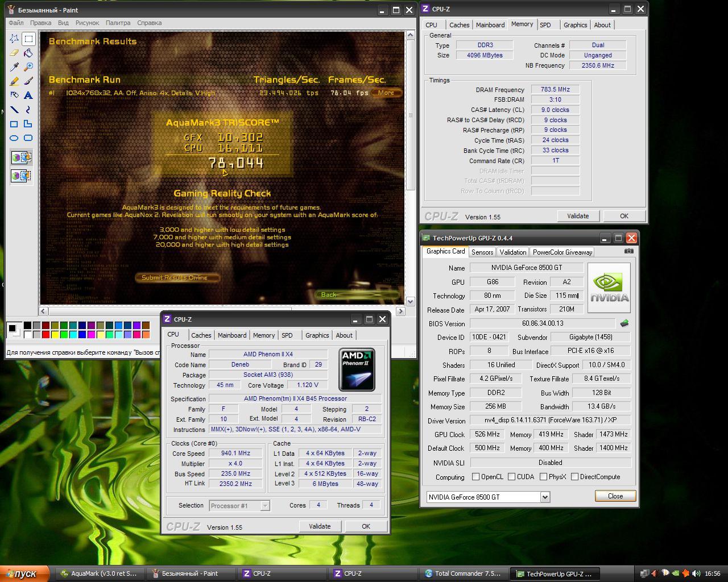
Task: Toggle the CUDA checkbox in GPU-Z
Action: (x=512, y=477)
